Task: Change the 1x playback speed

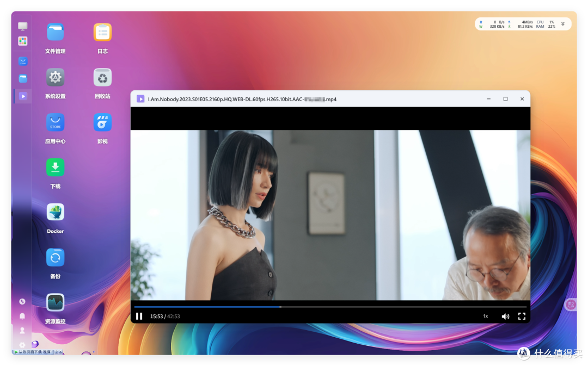Action: [485, 316]
